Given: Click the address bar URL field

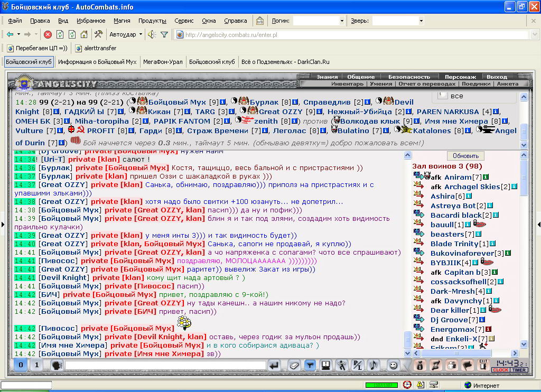Looking at the screenshot, I should click(x=352, y=34).
